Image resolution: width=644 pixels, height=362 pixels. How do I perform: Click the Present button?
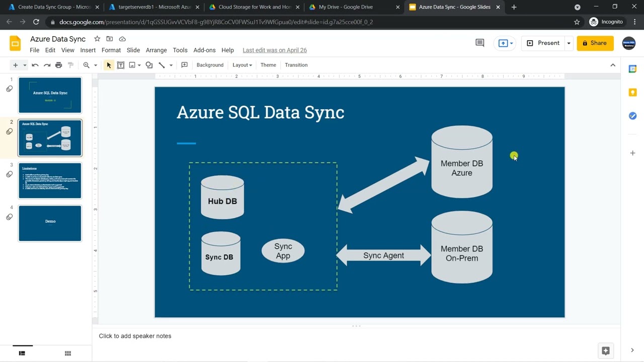(x=543, y=43)
